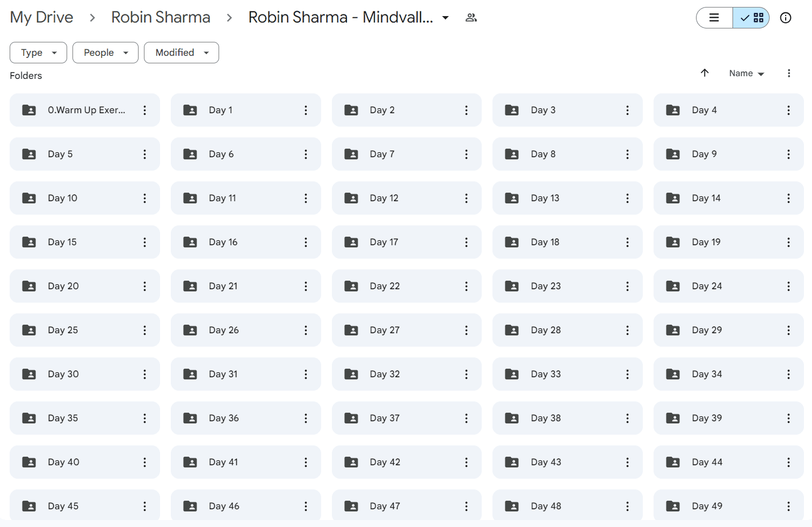
Task: Select the Day 15 folder
Action: tap(85, 242)
